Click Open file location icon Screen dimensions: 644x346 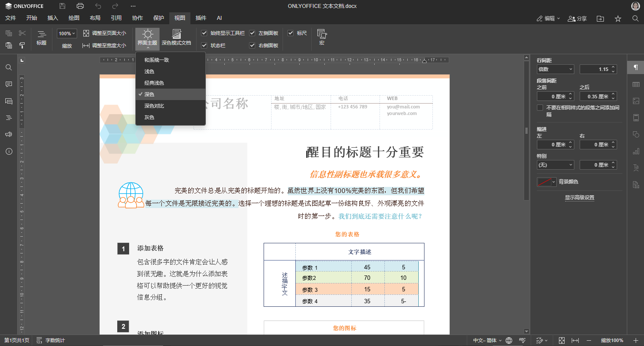pyautogui.click(x=600, y=19)
